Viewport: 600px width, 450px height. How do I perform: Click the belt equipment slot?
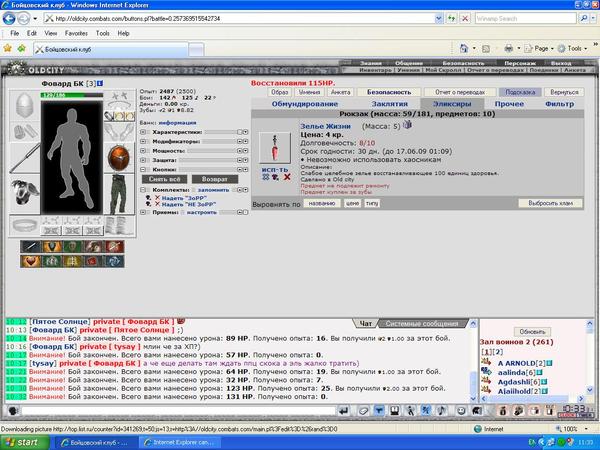(x=24, y=225)
